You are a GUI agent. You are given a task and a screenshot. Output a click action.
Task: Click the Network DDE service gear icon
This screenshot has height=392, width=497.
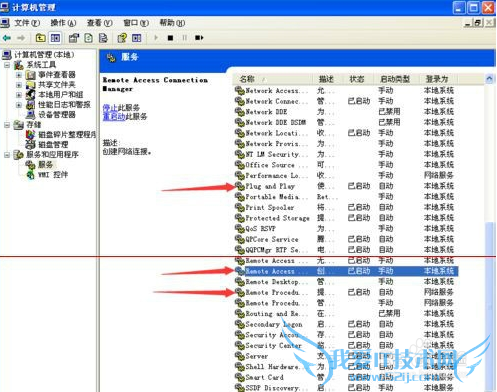click(x=239, y=112)
